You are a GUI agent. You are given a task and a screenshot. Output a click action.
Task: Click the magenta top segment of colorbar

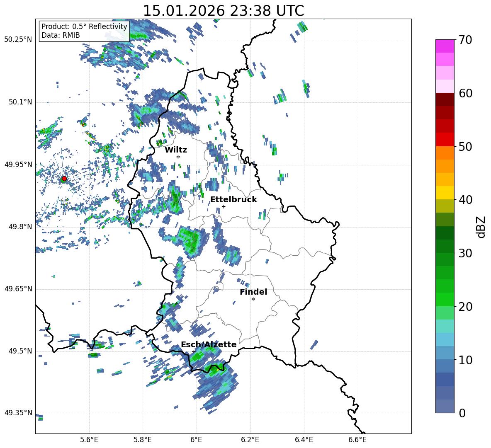coord(445,46)
